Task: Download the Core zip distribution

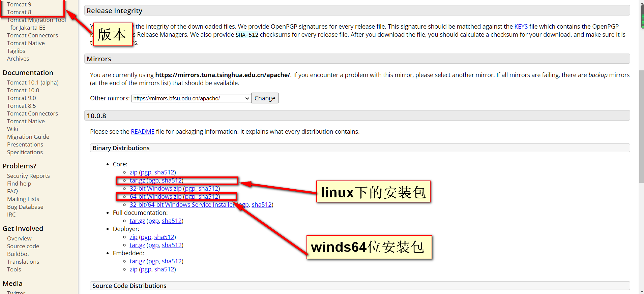Action: pos(134,172)
